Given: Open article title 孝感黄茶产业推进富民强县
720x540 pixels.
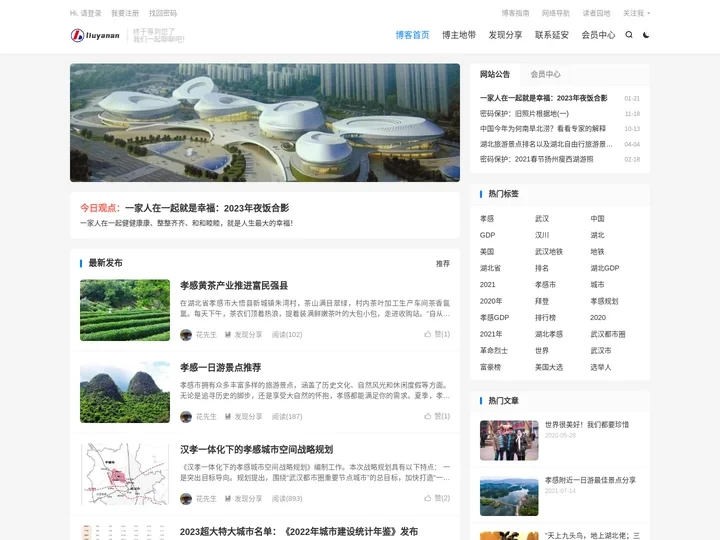Looking at the screenshot, I should pyautogui.click(x=234, y=286).
